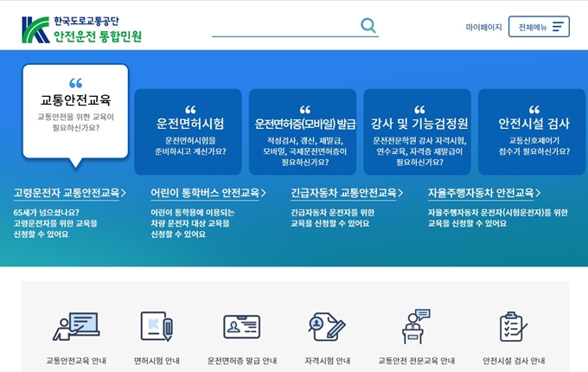Open 자율주행자동차 안전교육 link
This screenshot has width=588, height=372.
pyautogui.click(x=481, y=193)
